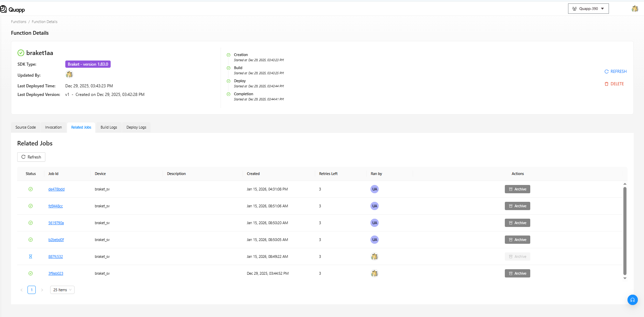Delete the function using DELETE

(614, 84)
